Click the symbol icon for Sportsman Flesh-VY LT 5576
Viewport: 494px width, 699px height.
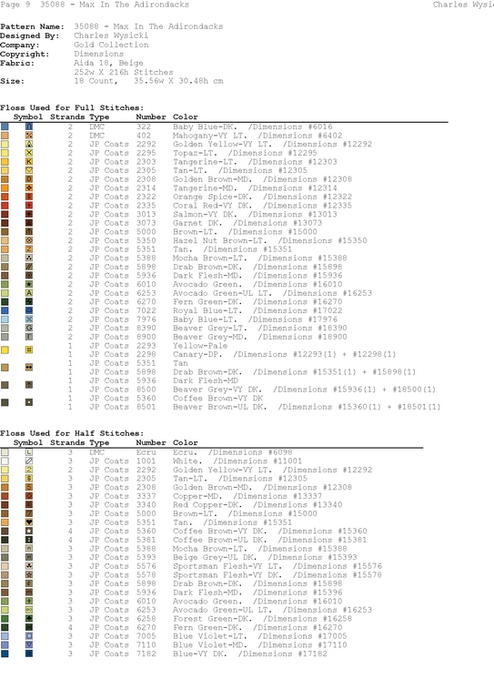pyautogui.click(x=29, y=566)
